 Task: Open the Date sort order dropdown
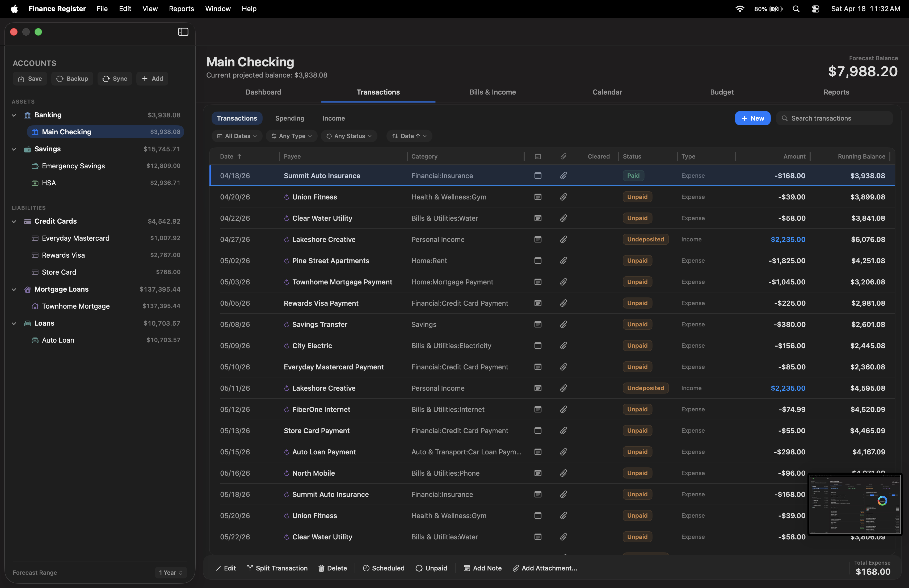(x=409, y=136)
